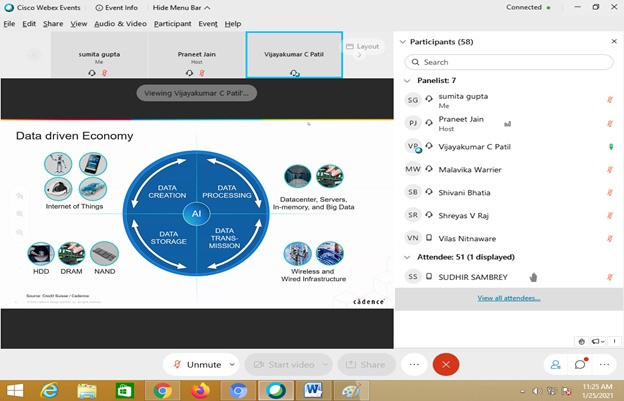Screen dimensions: 624x401
Task: Open the Audio & Video menu
Action: [120, 23]
